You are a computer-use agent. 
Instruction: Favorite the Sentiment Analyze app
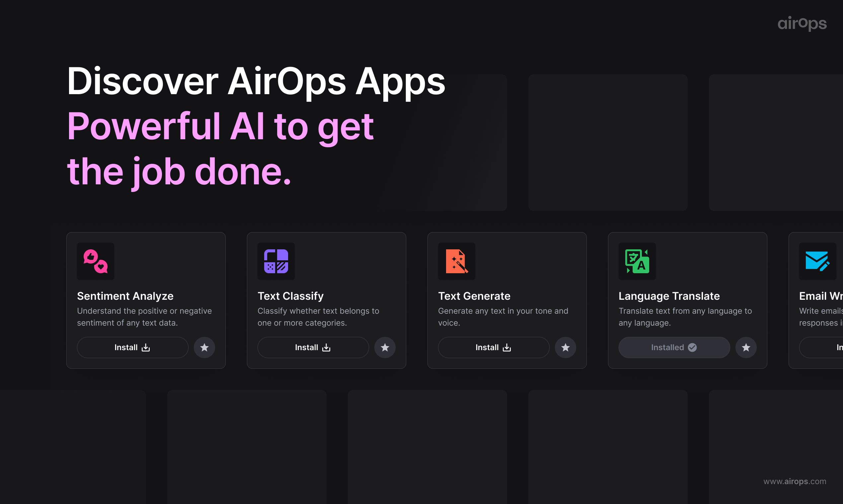pos(205,347)
